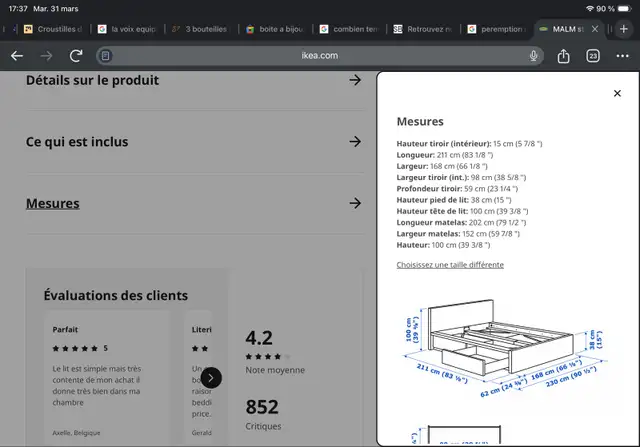Click the 'Largeur: 168 cm' measurement line

pyautogui.click(x=442, y=166)
